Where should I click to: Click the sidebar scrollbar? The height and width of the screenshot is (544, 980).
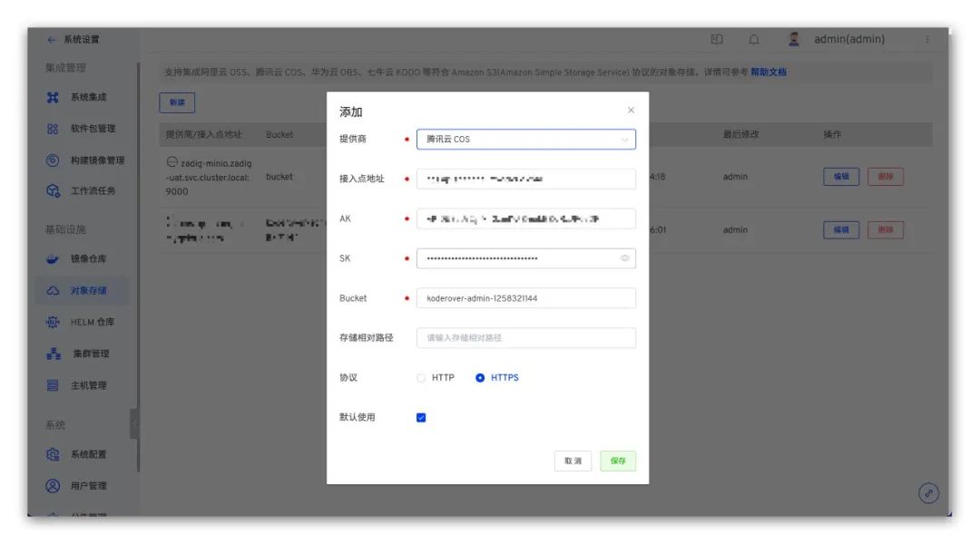[x=138, y=266]
